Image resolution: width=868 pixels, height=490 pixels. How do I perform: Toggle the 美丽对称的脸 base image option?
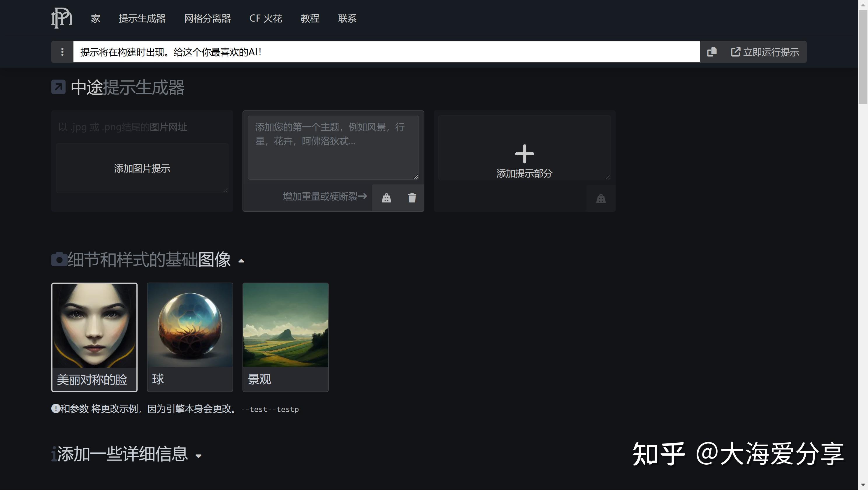pos(94,337)
